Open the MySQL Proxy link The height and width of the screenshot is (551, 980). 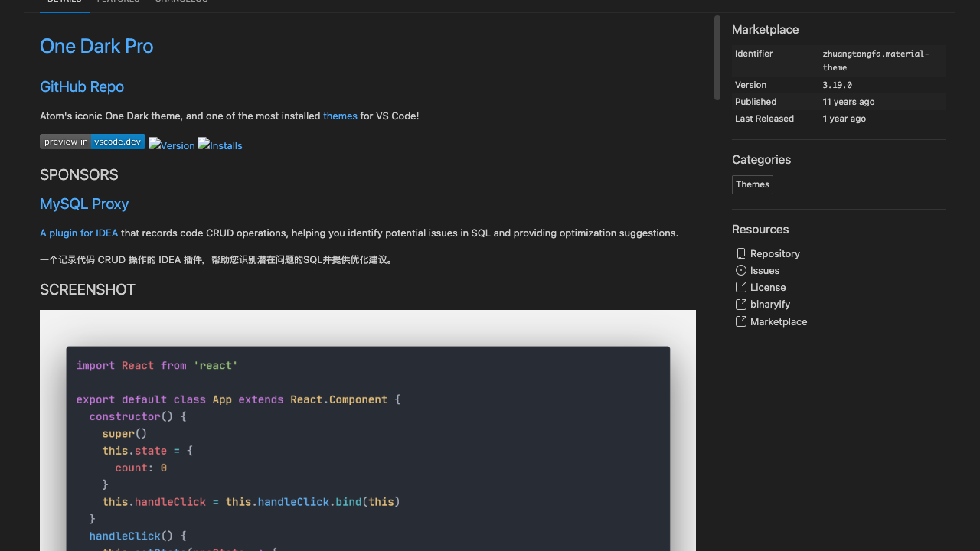(84, 204)
